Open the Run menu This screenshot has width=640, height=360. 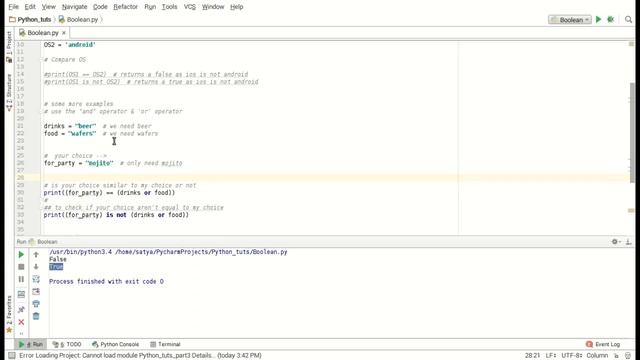coord(150,7)
